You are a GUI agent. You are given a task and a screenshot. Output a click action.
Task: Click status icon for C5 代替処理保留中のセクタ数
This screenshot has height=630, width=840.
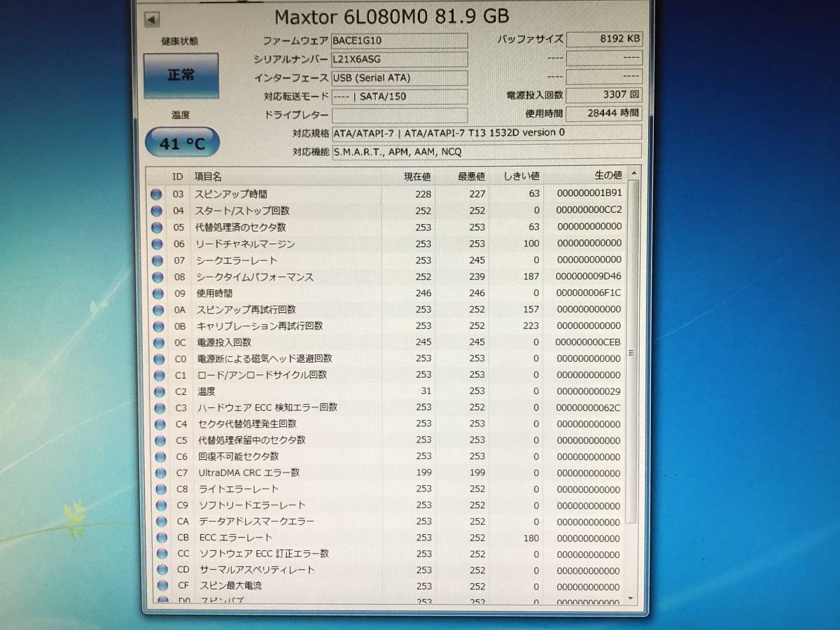[161, 441]
